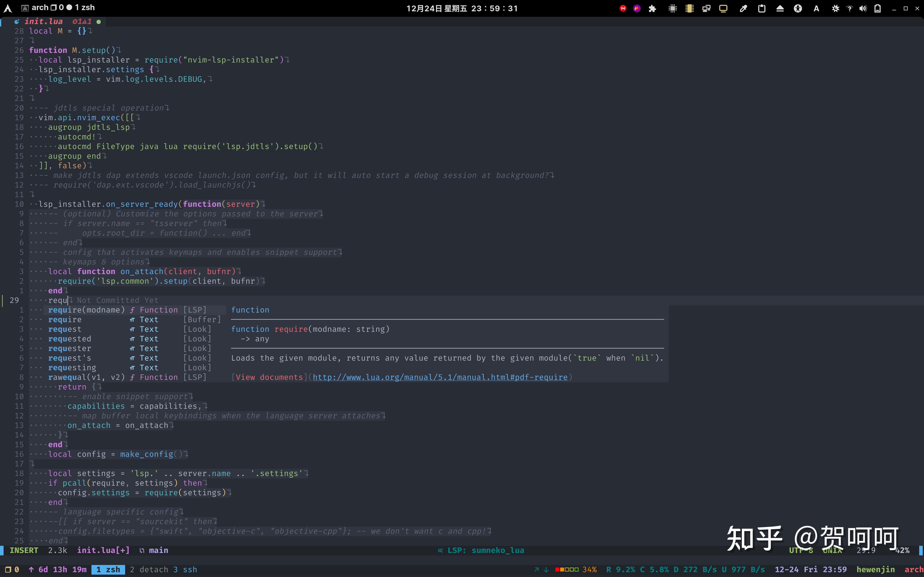Screen dimensions: 924x577
Task: Open the lua.org manual hyperlink
Action: point(440,377)
